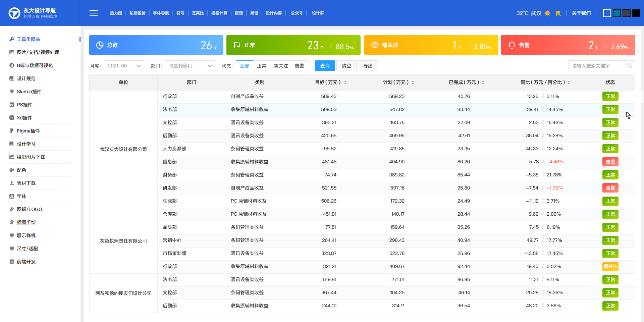
Task: Click the pie chart icon on 总数 card
Action: click(100, 45)
